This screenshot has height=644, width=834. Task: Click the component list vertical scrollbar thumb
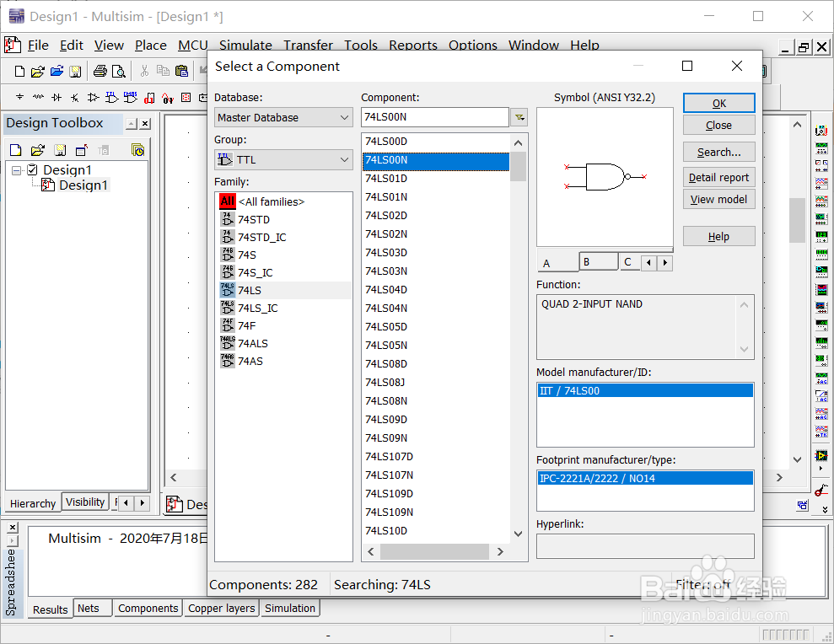[x=519, y=167]
